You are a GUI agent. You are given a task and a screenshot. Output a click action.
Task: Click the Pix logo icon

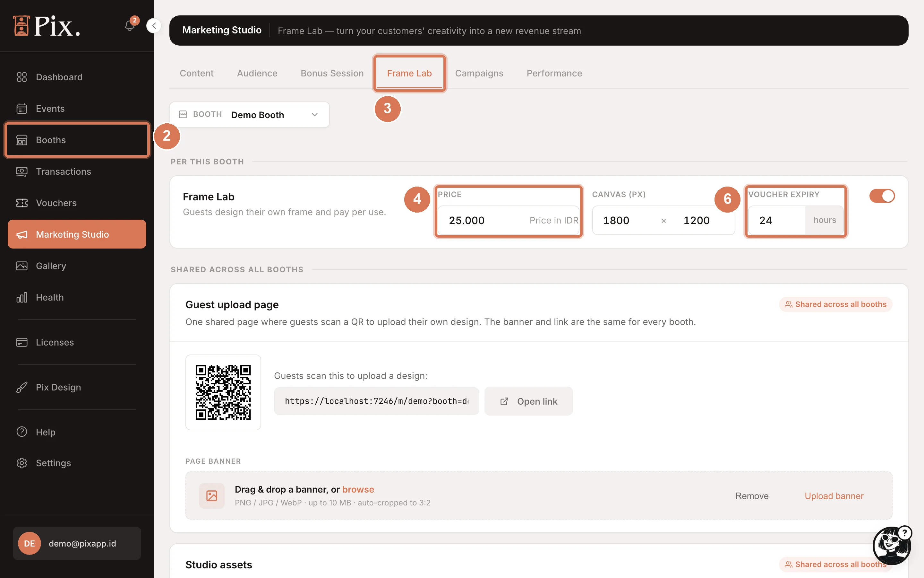point(21,26)
